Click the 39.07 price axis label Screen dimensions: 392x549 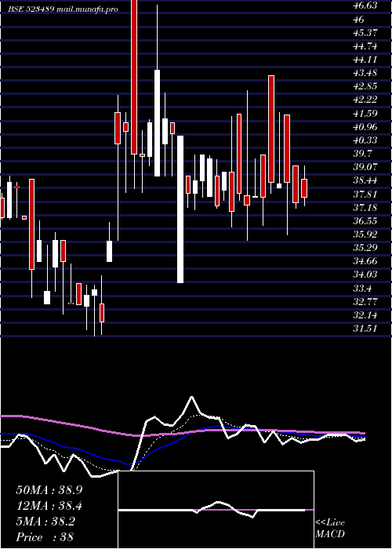(x=366, y=167)
